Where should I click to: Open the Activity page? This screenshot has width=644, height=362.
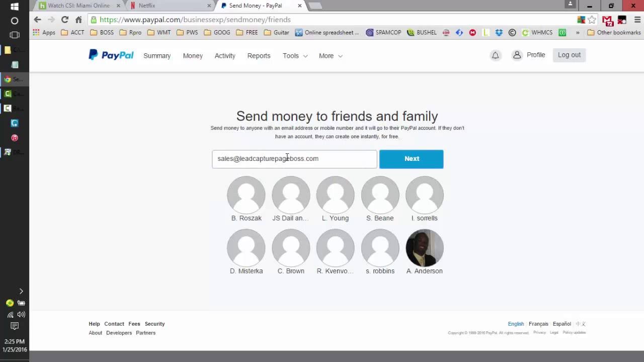tap(225, 56)
